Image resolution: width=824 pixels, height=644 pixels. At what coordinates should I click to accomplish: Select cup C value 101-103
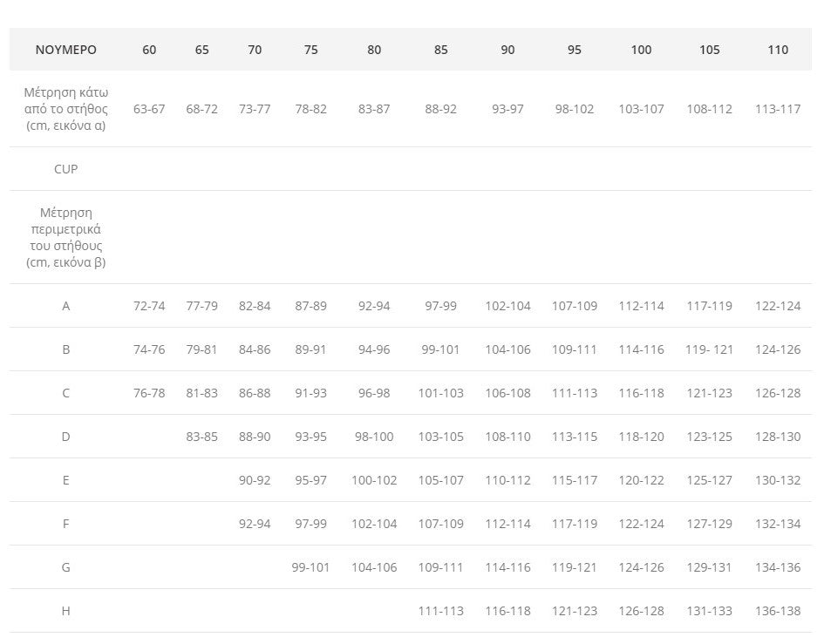pos(440,393)
